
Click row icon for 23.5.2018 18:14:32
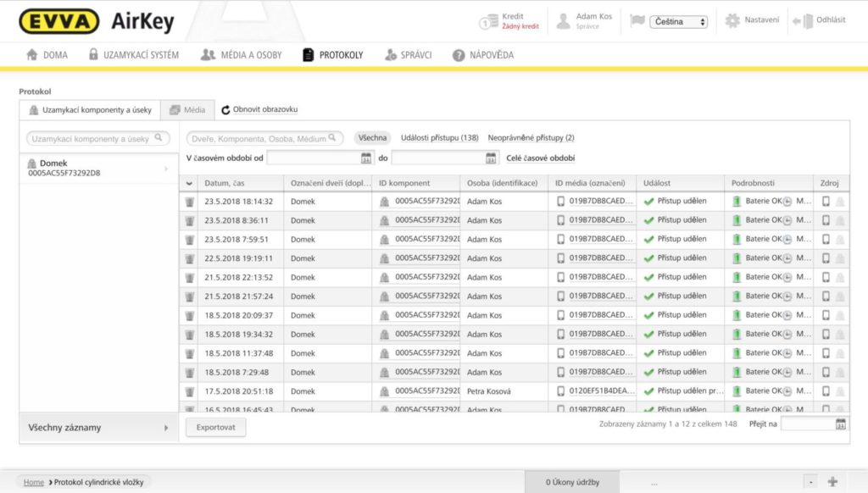pos(189,202)
